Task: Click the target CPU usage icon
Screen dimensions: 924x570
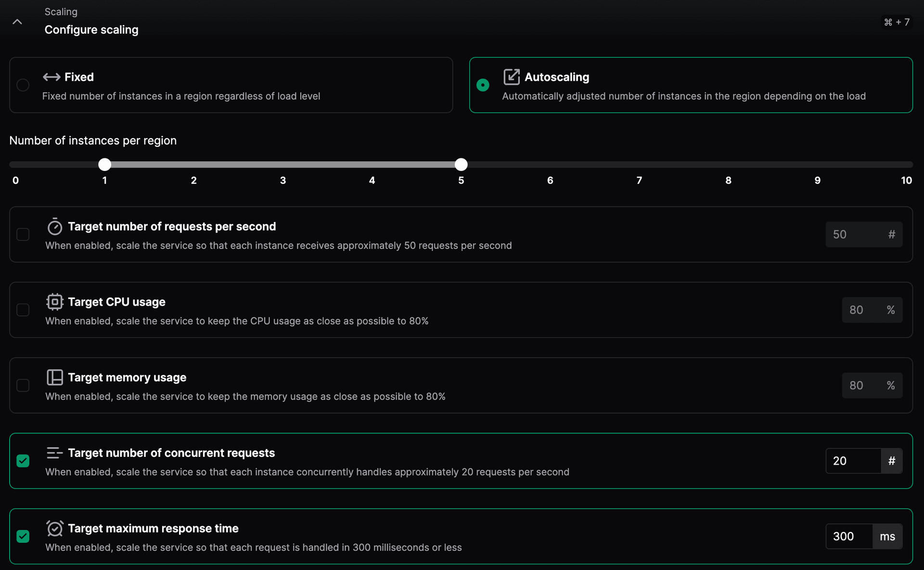Action: pyautogui.click(x=54, y=302)
